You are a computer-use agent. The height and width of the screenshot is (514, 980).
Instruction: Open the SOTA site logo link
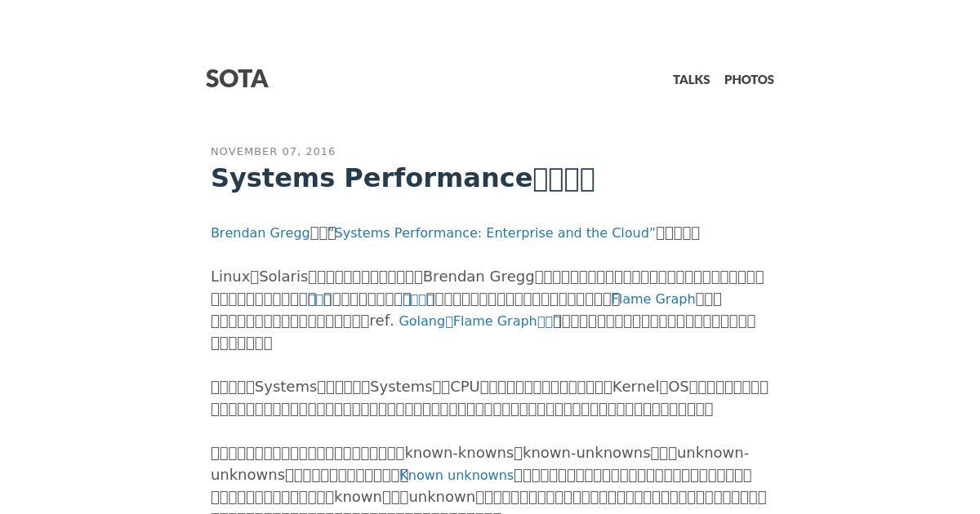(x=237, y=79)
